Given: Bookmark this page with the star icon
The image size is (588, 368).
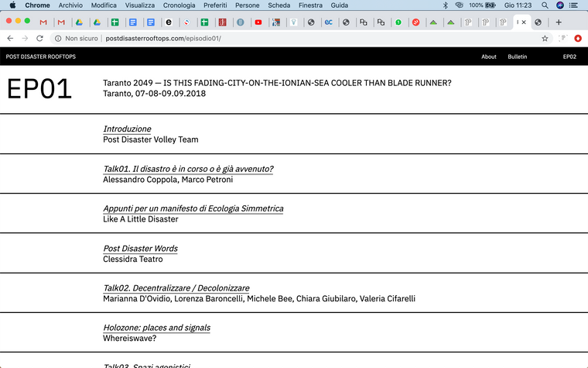Looking at the screenshot, I should pos(545,38).
